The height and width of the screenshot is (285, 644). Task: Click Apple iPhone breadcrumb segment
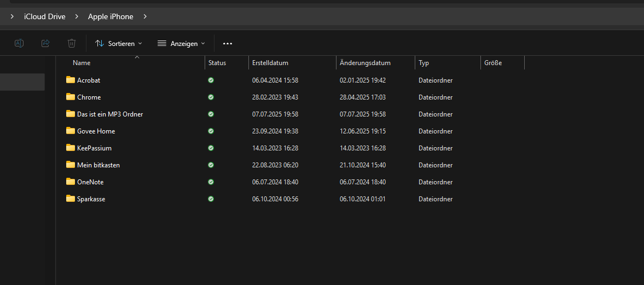[x=111, y=16]
